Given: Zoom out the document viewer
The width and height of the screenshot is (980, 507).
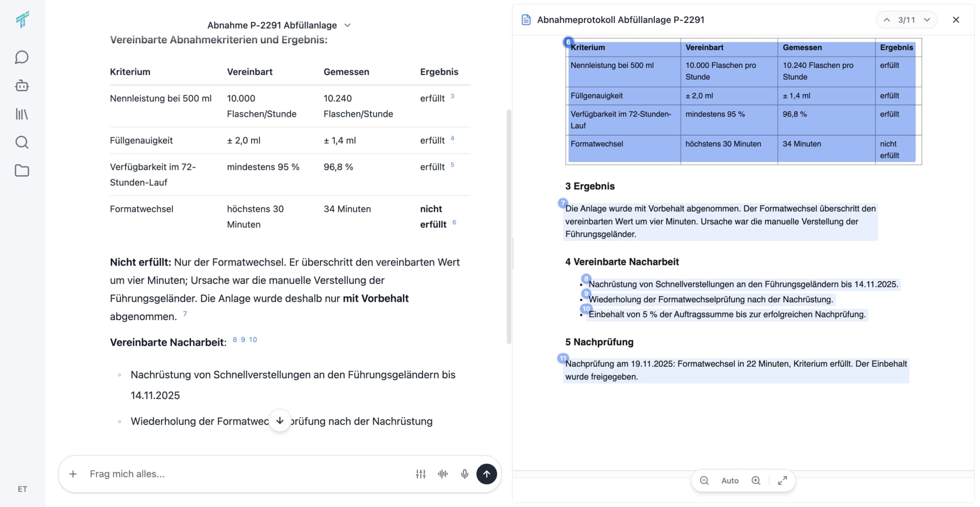Looking at the screenshot, I should (x=704, y=480).
